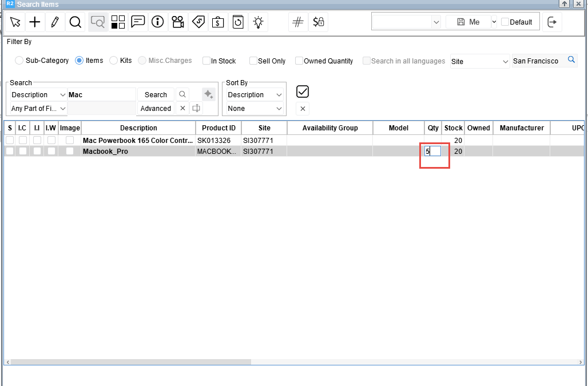Select the pencil edit icon
This screenshot has width=588, height=386.
[x=55, y=22]
